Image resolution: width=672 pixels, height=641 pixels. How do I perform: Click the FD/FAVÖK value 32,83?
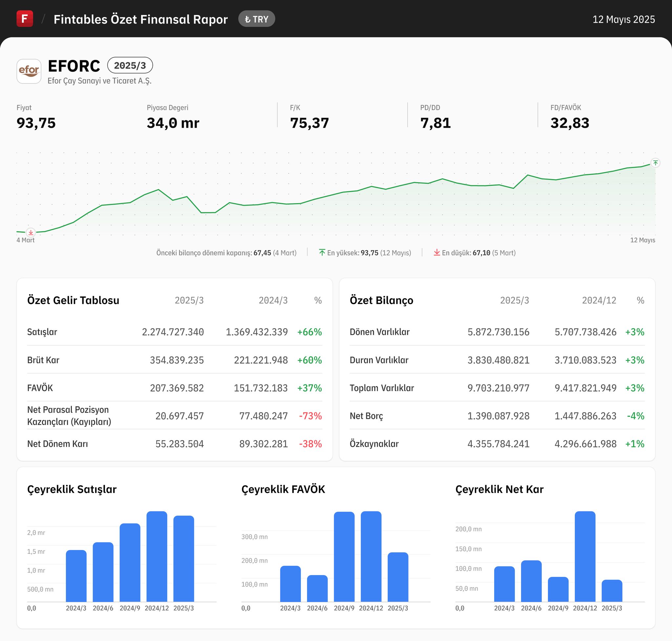pos(570,123)
